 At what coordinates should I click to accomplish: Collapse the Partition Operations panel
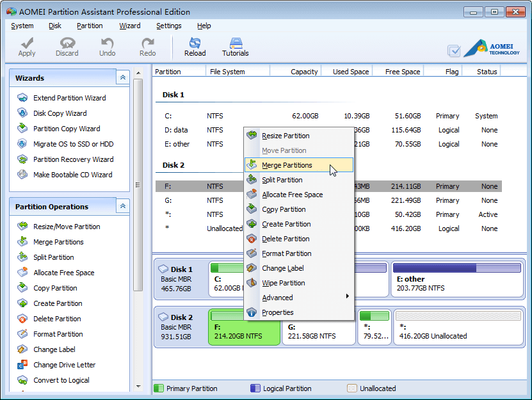tap(123, 206)
